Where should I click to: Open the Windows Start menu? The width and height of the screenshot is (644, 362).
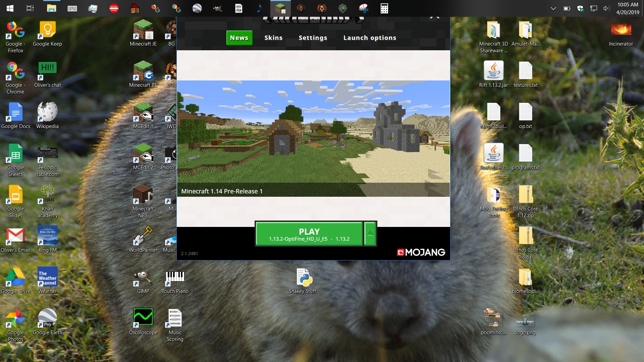click(10, 8)
